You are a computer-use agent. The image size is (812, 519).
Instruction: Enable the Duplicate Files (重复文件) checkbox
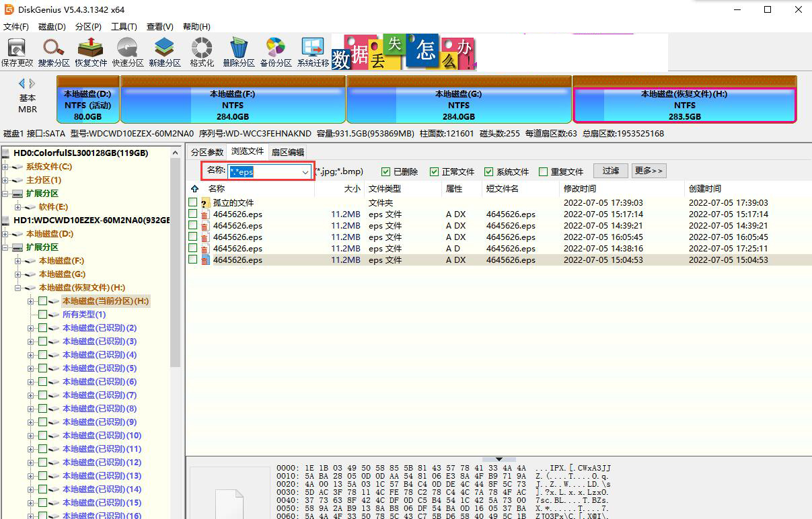click(544, 172)
